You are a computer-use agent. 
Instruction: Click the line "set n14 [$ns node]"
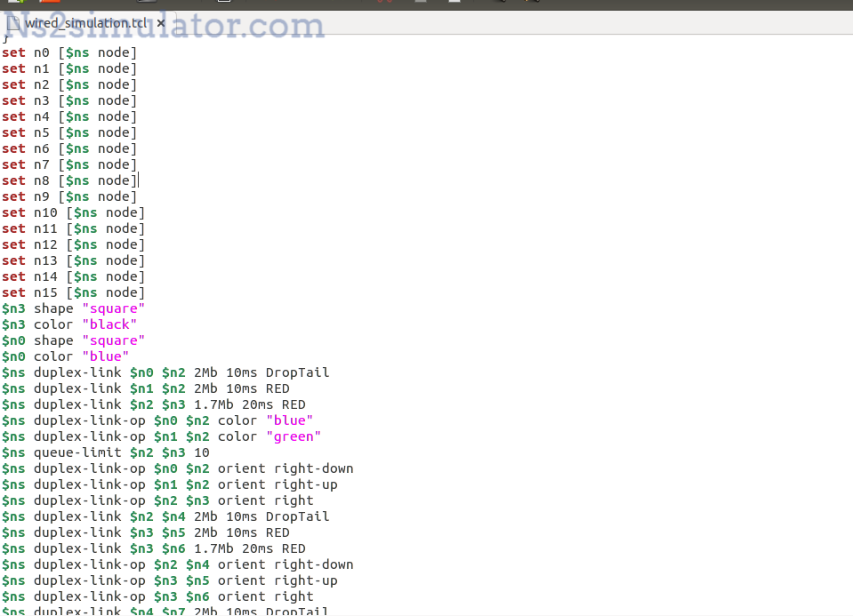click(74, 276)
